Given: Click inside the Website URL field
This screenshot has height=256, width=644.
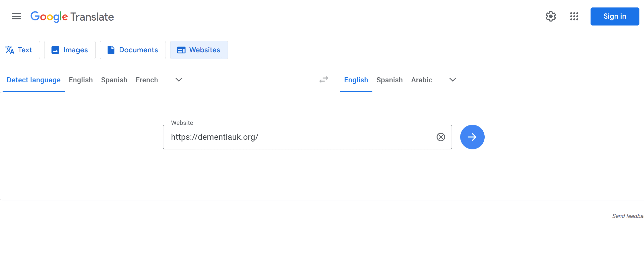Looking at the screenshot, I should tap(300, 137).
